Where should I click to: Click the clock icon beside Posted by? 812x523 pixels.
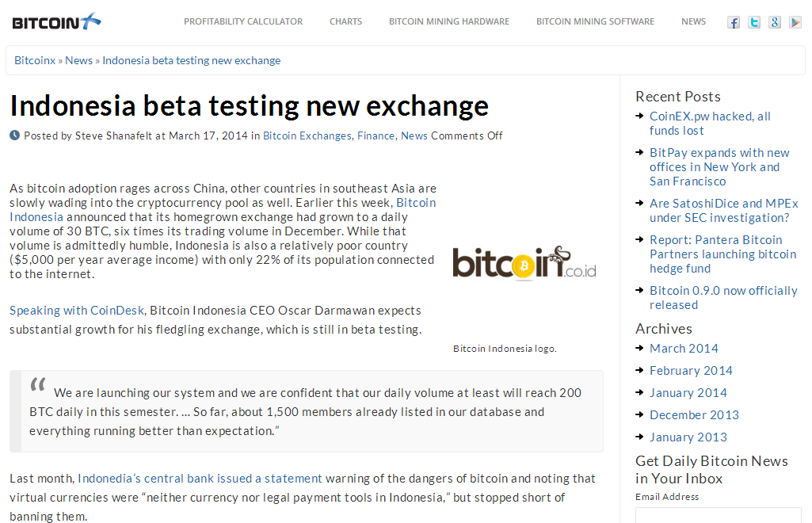click(14, 136)
